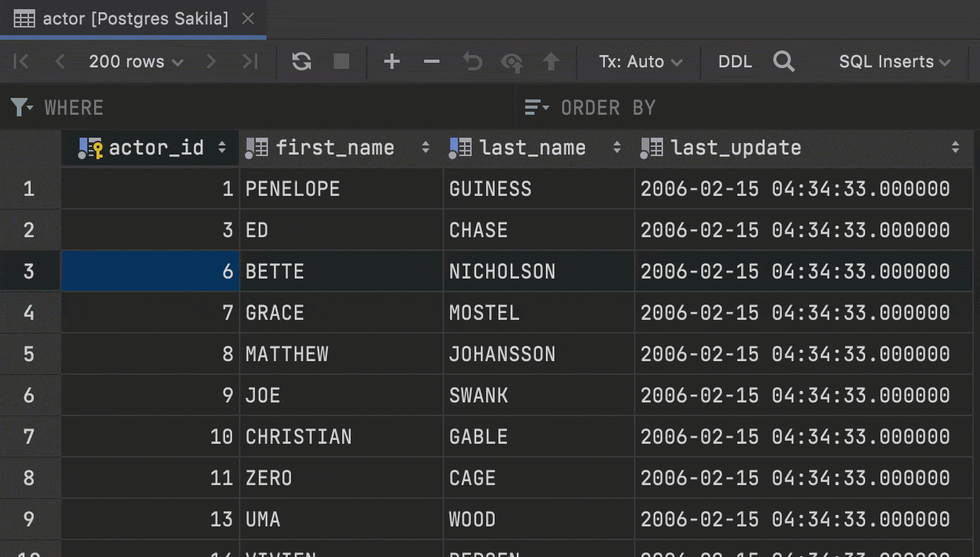
Task: Click the Submit changes up-arrow icon
Action: [551, 62]
